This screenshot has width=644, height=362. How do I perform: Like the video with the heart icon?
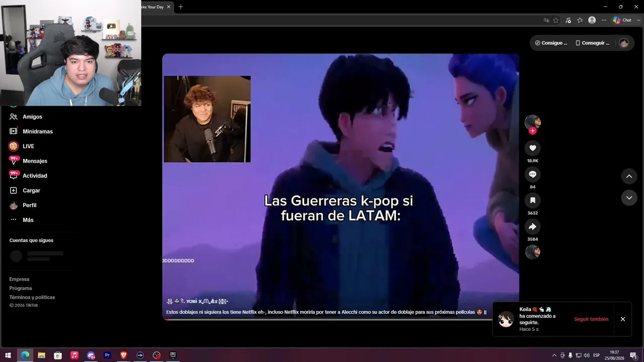tap(532, 148)
